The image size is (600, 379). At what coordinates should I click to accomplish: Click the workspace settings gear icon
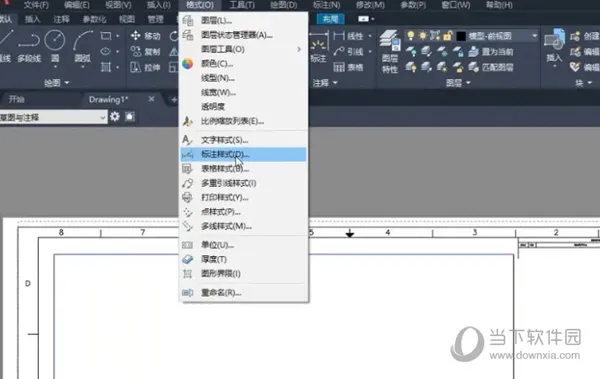(115, 116)
